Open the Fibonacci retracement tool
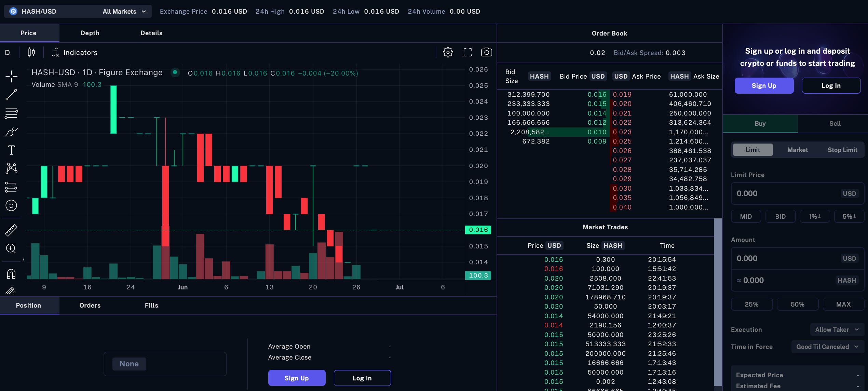Viewport: 868px width, 391px height. 11,113
